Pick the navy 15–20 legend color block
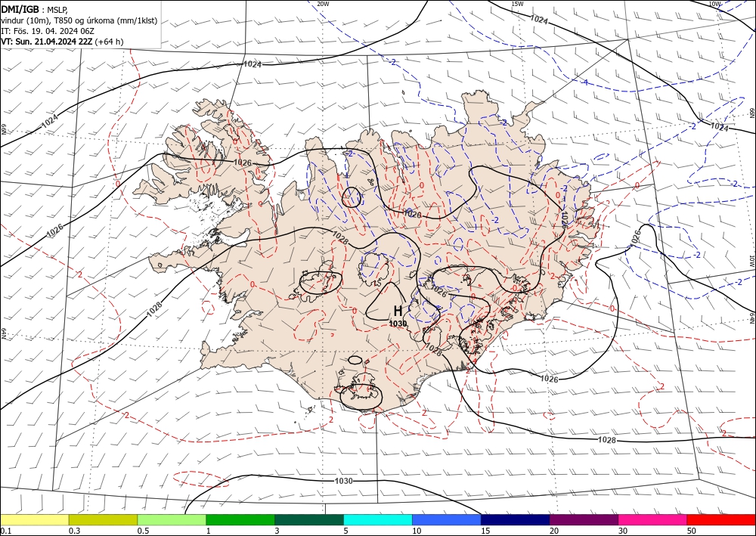Screen dimensions: 756x536 click(516, 519)
